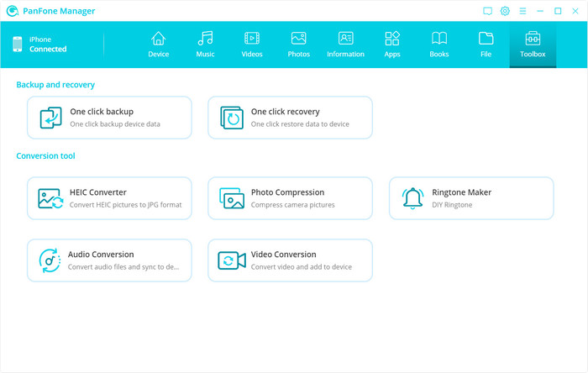Screen dimensions: 588x373
Task: Switch to the Apps tab label
Action: pyautogui.click(x=392, y=55)
